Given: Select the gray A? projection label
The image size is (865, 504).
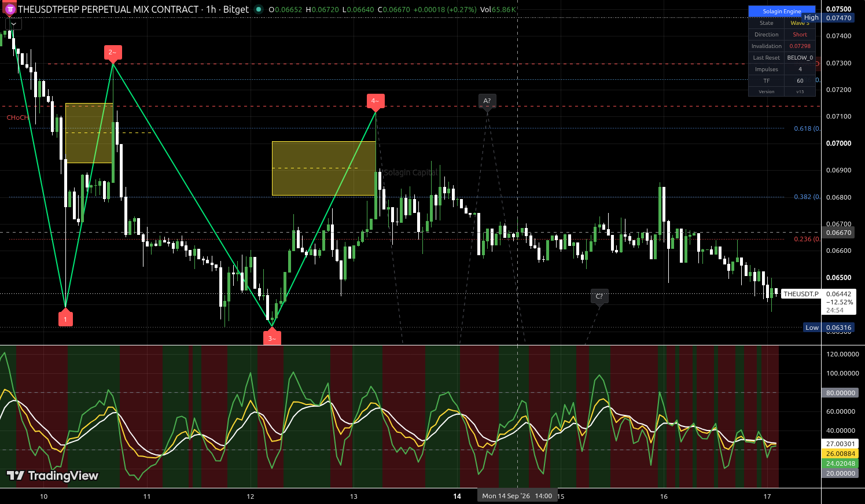Looking at the screenshot, I should tap(487, 102).
